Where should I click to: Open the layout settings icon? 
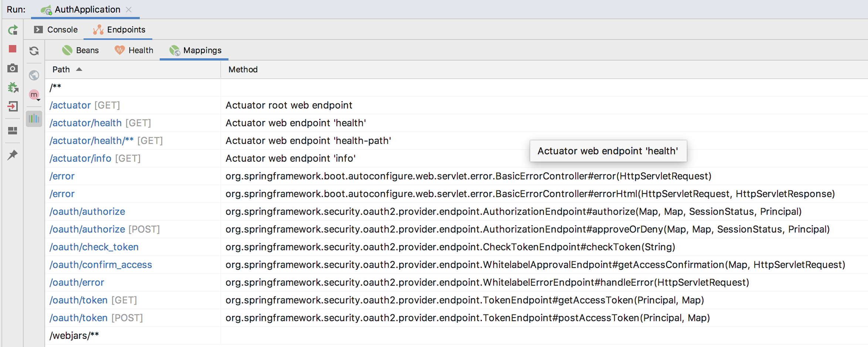point(13,131)
